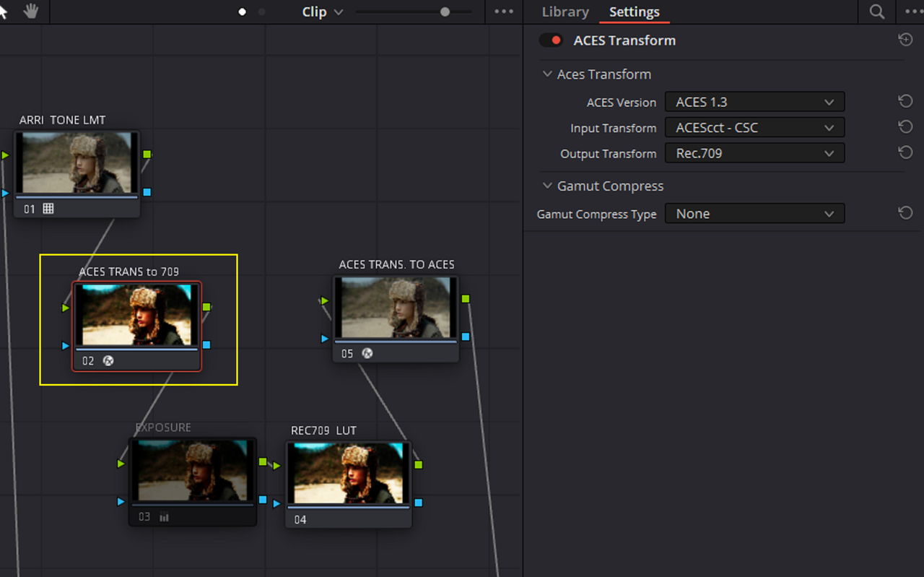Click blue alpha input of node 03
924x577 pixels.
pyautogui.click(x=121, y=502)
